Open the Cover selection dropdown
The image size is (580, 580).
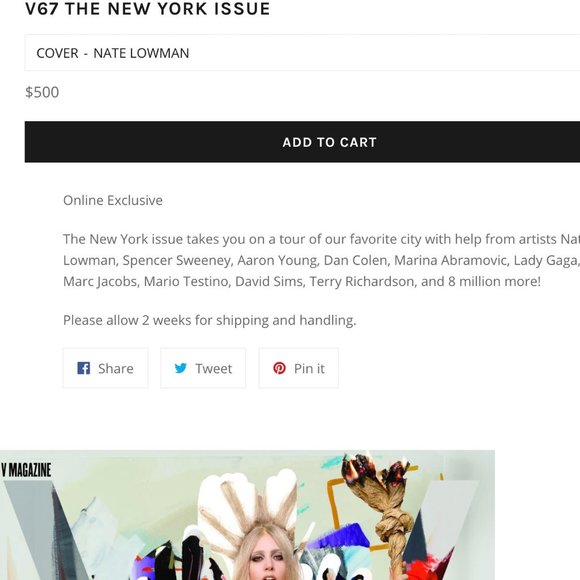tap(302, 53)
